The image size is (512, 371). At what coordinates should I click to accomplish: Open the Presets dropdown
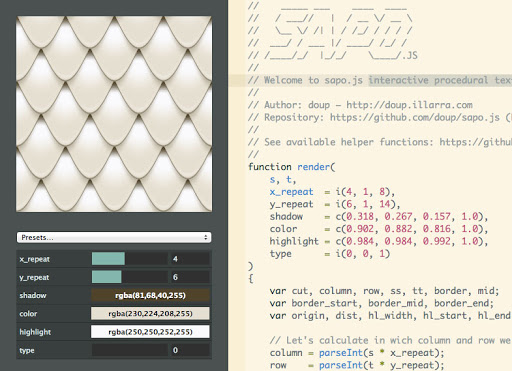[x=114, y=237]
